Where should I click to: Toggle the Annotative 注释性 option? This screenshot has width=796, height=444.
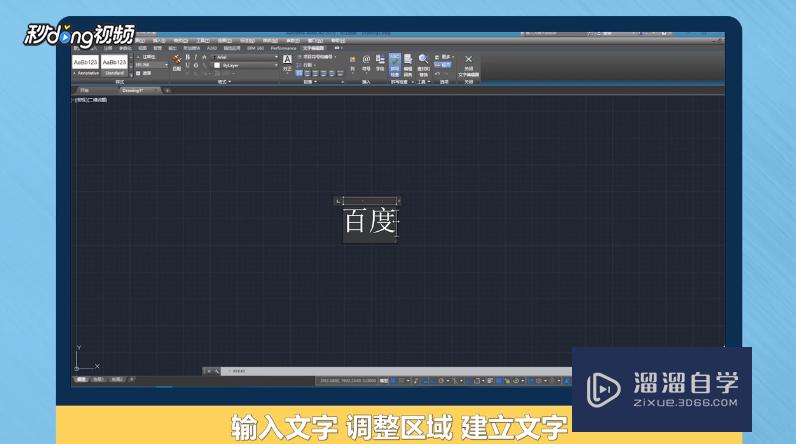click(146, 57)
